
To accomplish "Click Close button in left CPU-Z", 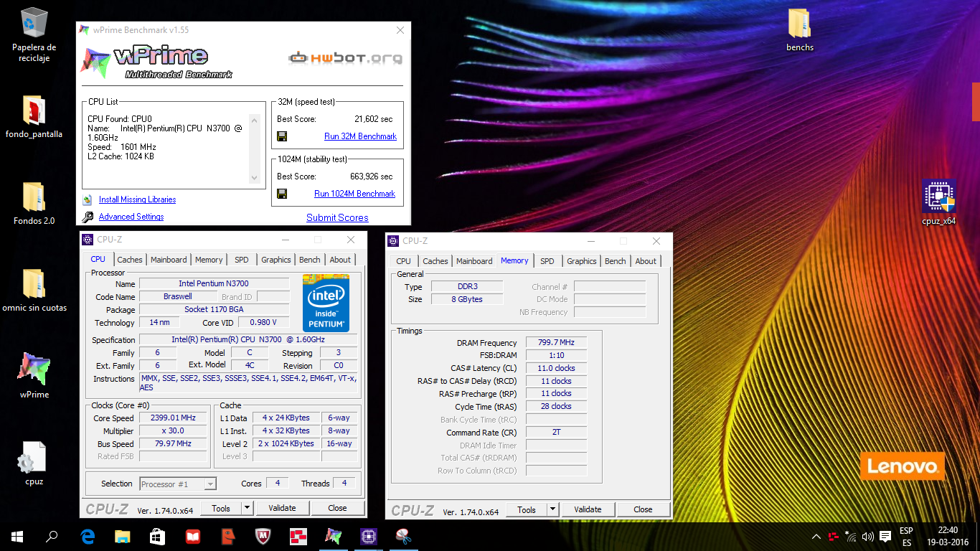I will click(337, 508).
